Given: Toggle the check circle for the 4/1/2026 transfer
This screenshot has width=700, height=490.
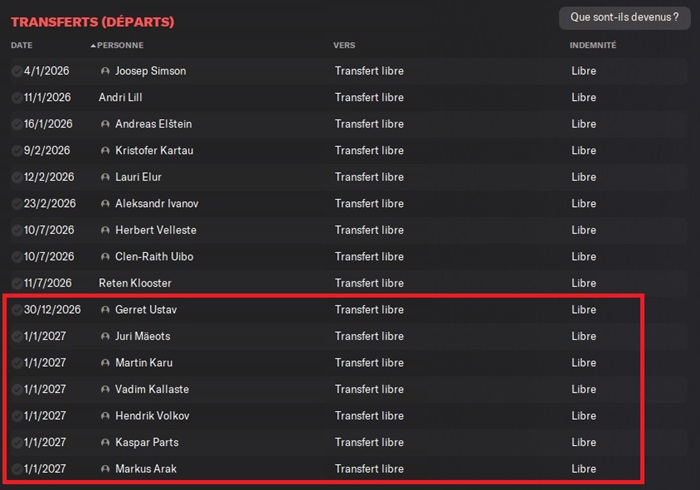Looking at the screenshot, I should click(16, 71).
